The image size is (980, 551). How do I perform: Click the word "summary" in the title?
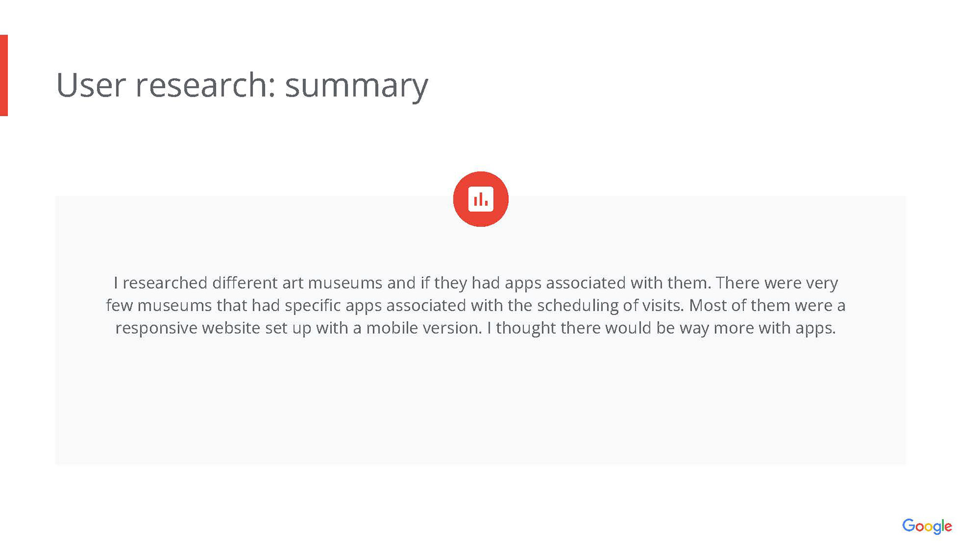(356, 86)
